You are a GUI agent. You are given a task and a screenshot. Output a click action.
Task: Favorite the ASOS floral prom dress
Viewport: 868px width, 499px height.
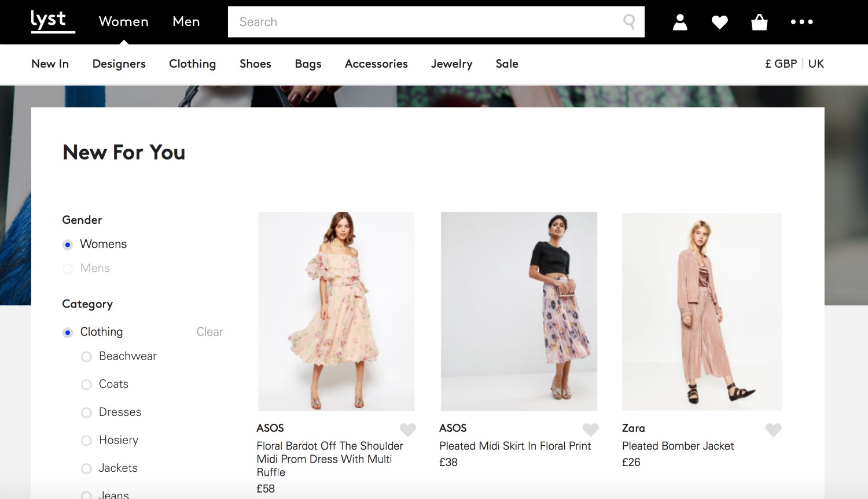tap(408, 430)
